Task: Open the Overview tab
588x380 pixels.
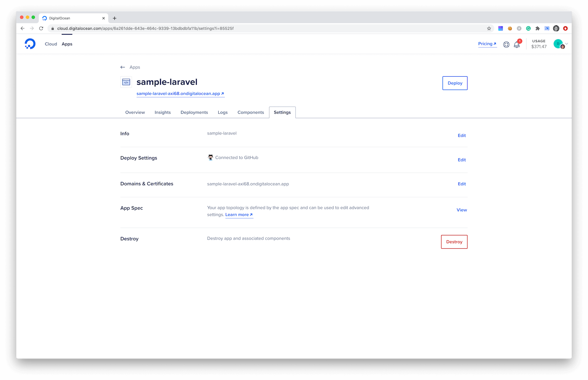Action: tap(135, 112)
